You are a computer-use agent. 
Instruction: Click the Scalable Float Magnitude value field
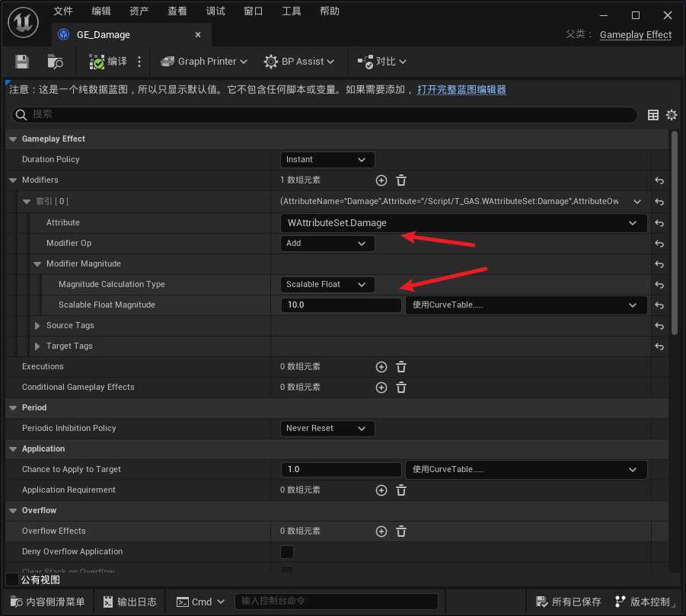pyautogui.click(x=340, y=305)
